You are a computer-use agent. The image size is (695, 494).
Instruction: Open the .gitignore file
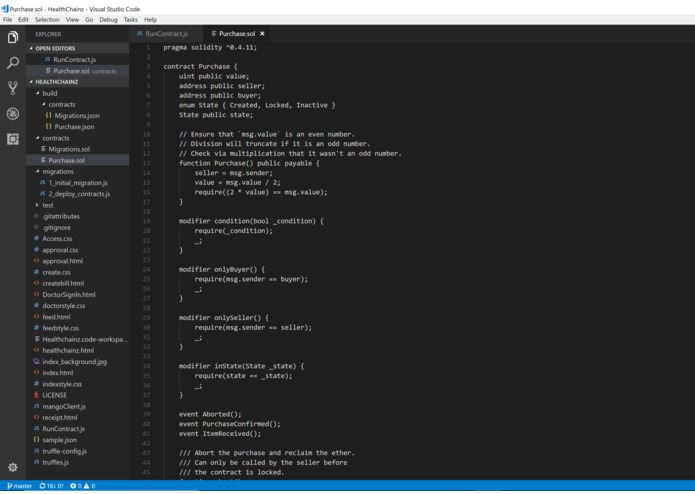(x=78, y=227)
